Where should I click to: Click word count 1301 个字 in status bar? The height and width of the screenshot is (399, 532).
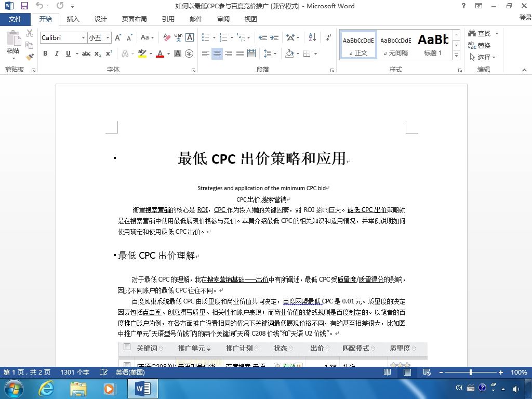75,372
